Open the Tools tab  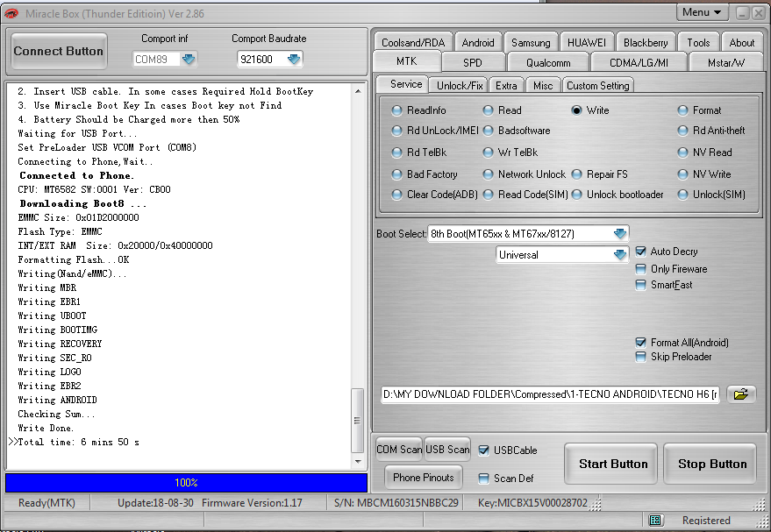tap(698, 42)
